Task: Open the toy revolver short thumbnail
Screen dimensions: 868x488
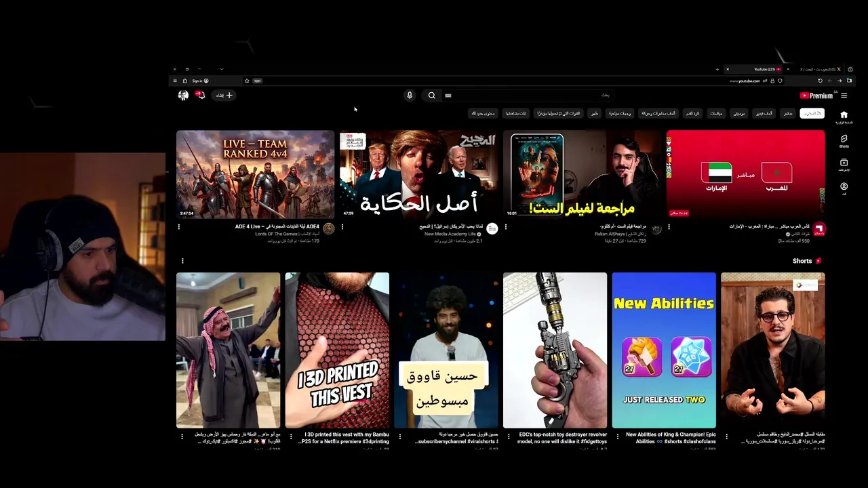Action: (x=555, y=350)
